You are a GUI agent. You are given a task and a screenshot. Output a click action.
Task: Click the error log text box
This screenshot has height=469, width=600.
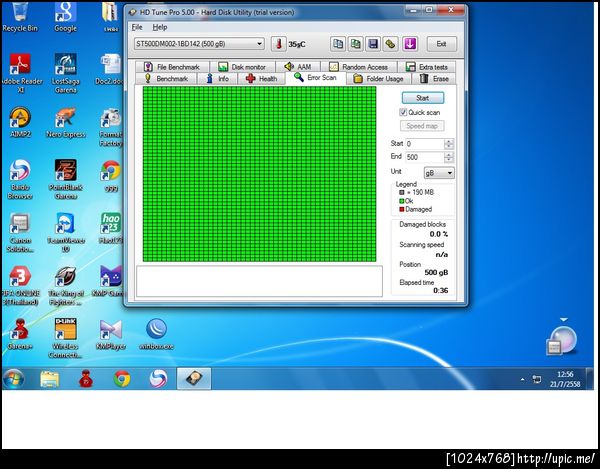click(259, 281)
